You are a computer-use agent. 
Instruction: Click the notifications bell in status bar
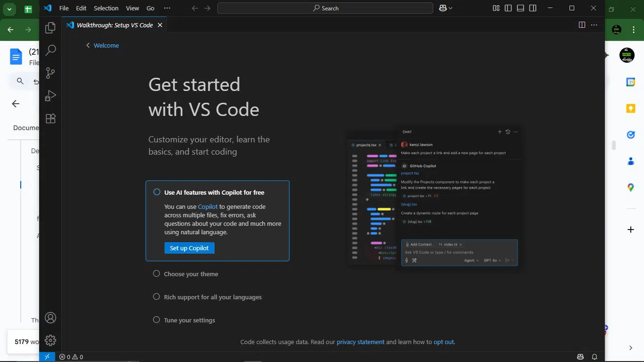tap(594, 357)
